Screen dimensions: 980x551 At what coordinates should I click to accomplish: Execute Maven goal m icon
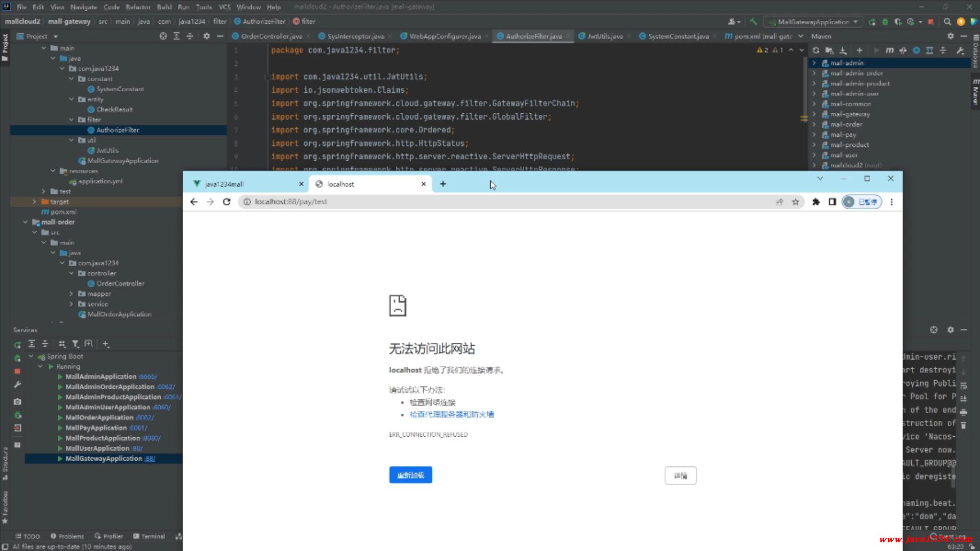tap(890, 50)
